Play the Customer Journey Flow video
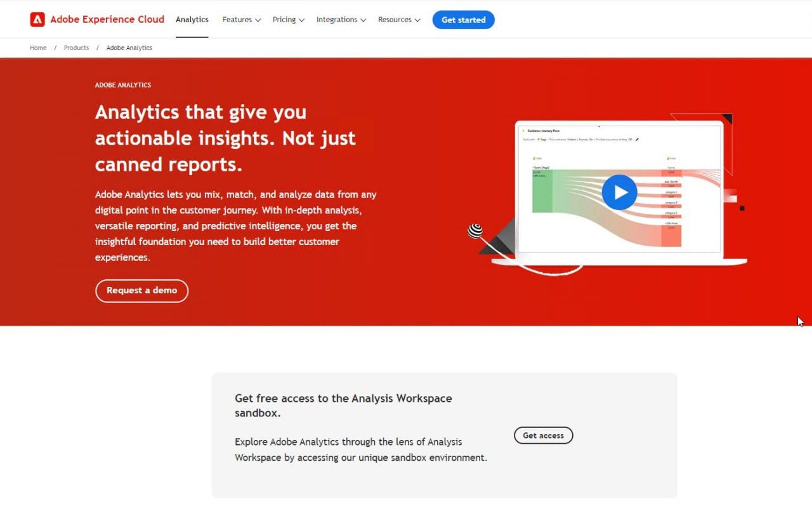Image resolution: width=812 pixels, height=511 pixels. click(x=619, y=192)
